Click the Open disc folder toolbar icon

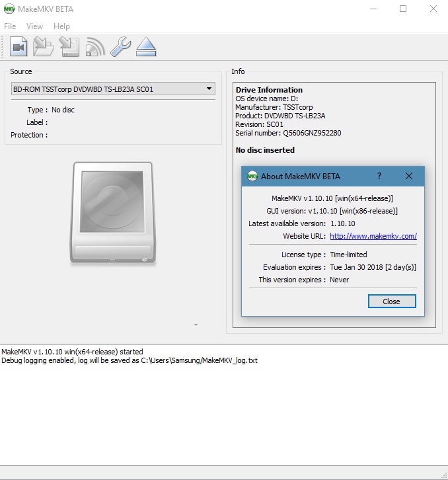[x=44, y=46]
